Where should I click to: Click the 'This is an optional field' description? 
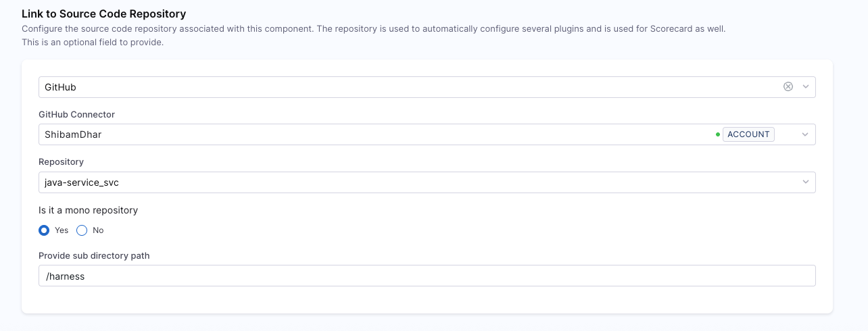click(x=93, y=42)
